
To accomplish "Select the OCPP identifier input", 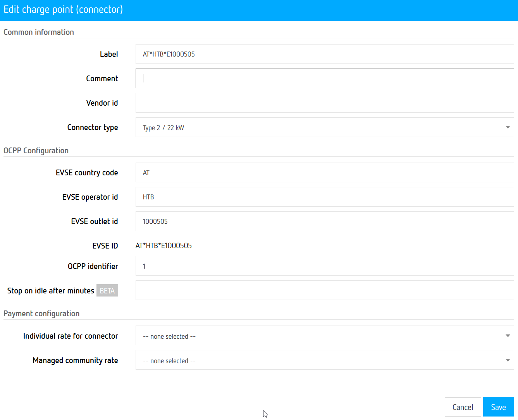I will 324,266.
